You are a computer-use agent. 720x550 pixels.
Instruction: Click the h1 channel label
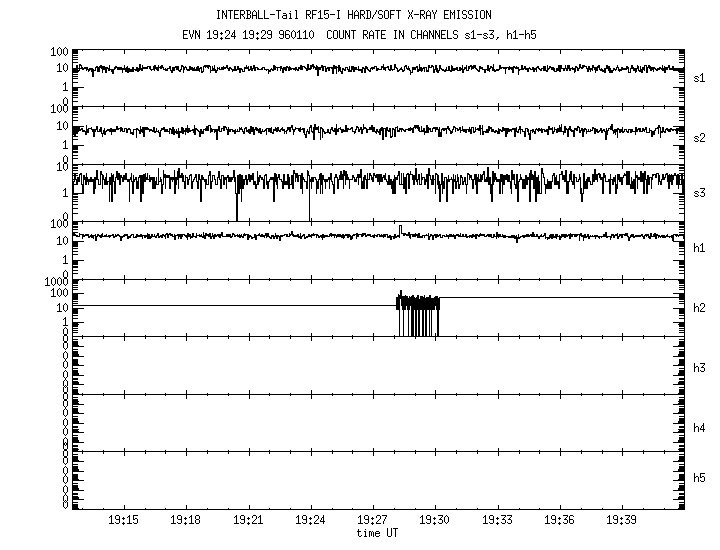point(700,248)
